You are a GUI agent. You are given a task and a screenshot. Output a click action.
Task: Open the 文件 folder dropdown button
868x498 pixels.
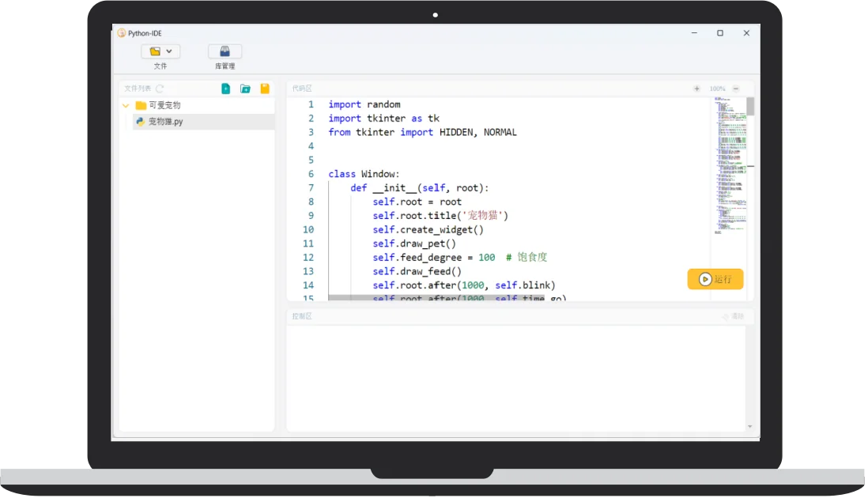click(160, 51)
